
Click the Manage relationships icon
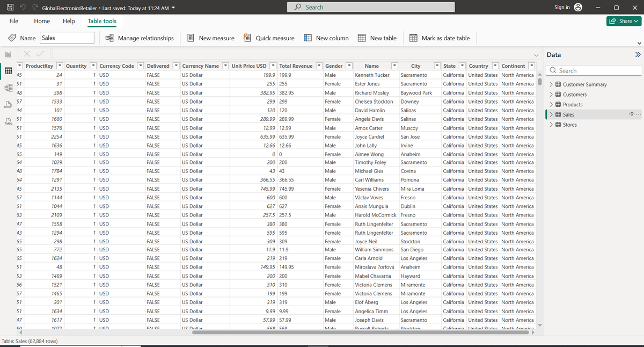(x=109, y=38)
